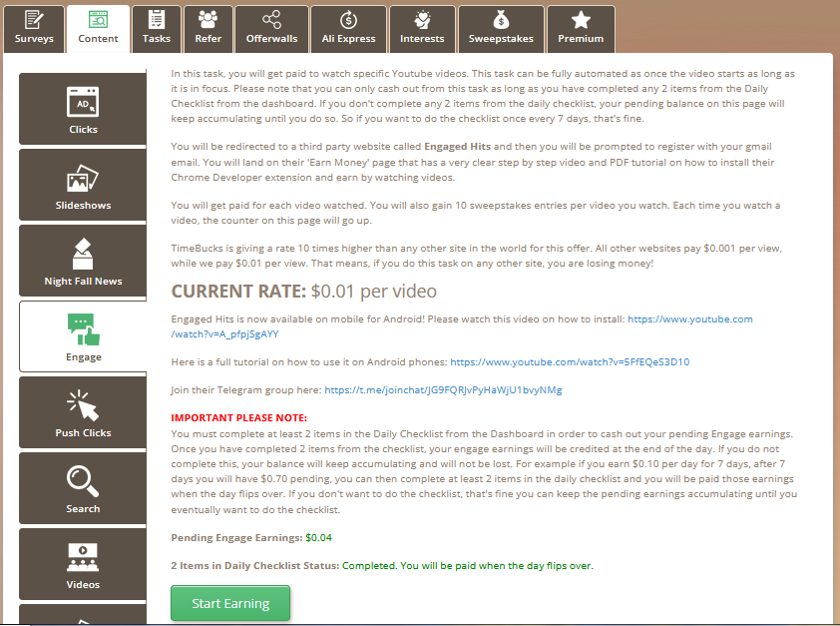The height and width of the screenshot is (626, 840).
Task: Select the Search magnifier icon
Action: pyautogui.click(x=83, y=480)
